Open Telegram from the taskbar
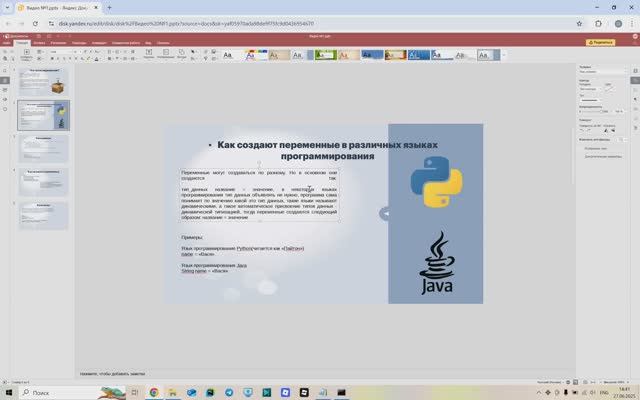Image resolution: width=640 pixels, height=400 pixels. [x=229, y=392]
